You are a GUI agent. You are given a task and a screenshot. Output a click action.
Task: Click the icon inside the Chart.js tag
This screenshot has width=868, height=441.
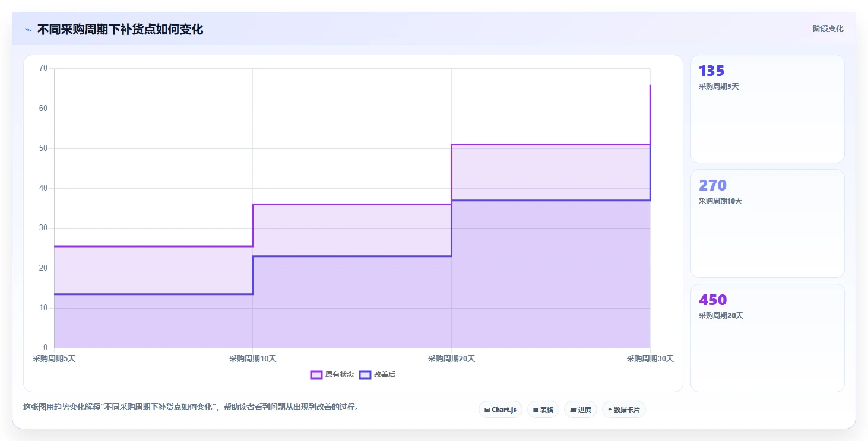487,410
